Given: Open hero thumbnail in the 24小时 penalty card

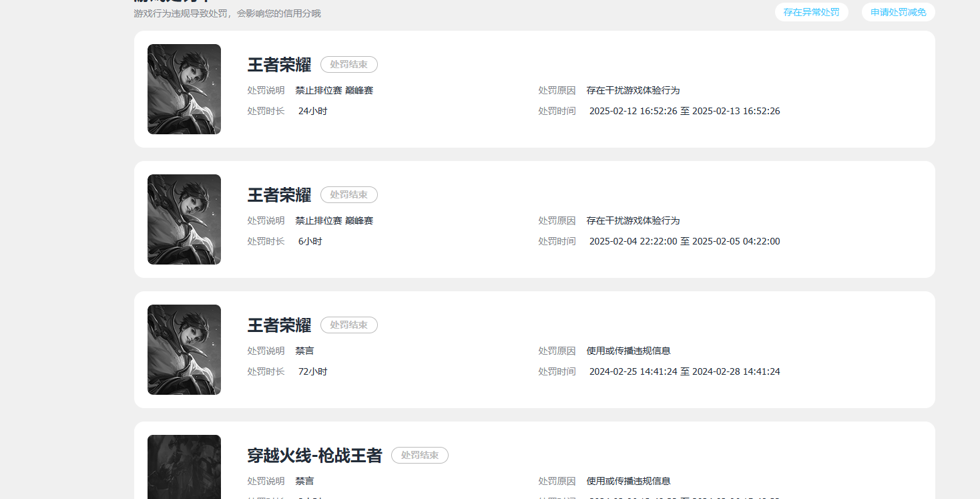Looking at the screenshot, I should pos(184,89).
